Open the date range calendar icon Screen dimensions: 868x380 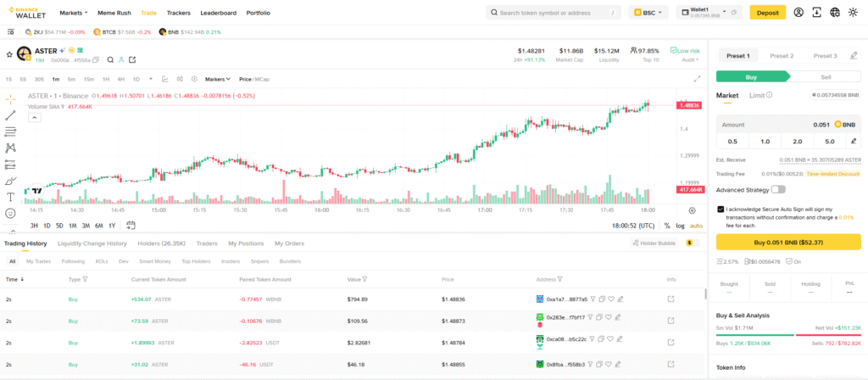[131, 226]
